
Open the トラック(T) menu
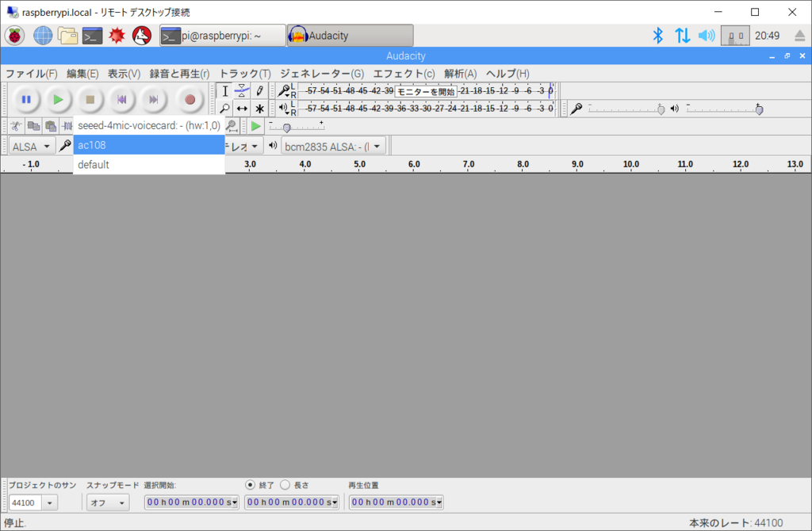pyautogui.click(x=245, y=74)
